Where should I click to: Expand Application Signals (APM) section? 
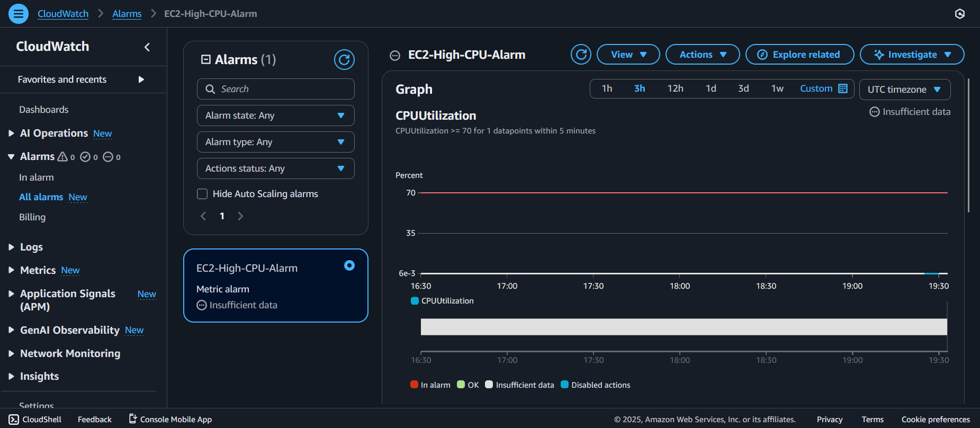tap(11, 293)
